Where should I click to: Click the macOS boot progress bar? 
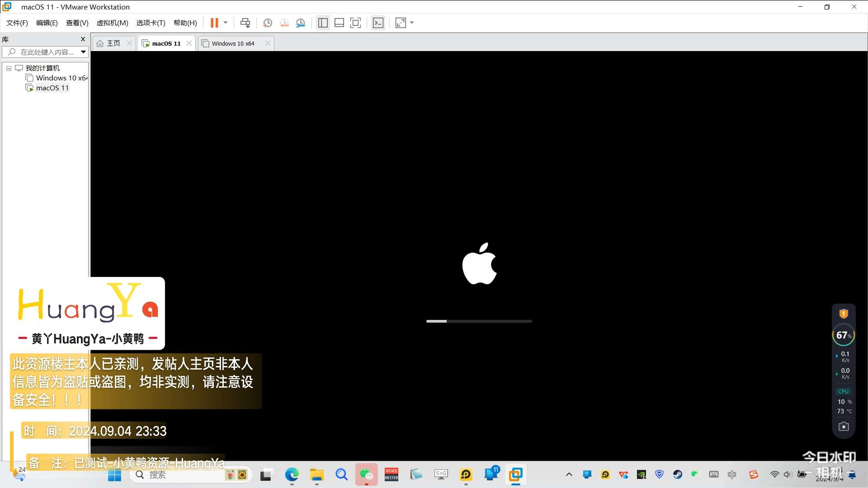pos(479,321)
